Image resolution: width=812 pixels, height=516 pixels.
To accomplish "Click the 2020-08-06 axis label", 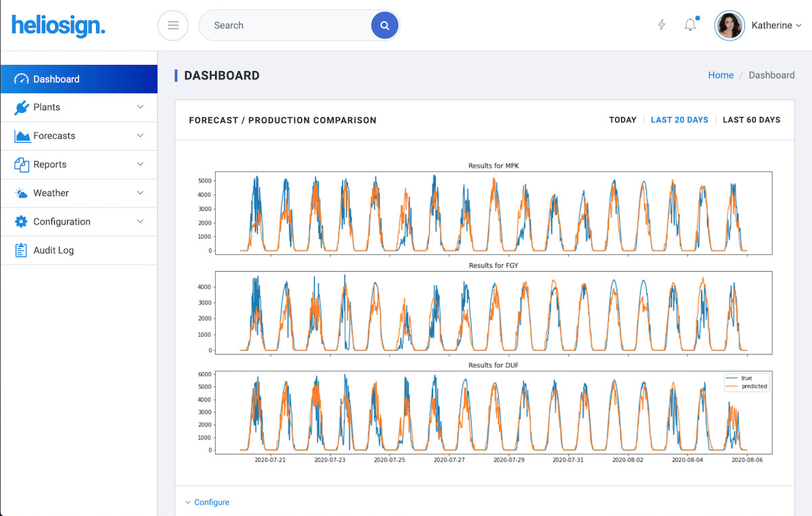I will [x=747, y=460].
